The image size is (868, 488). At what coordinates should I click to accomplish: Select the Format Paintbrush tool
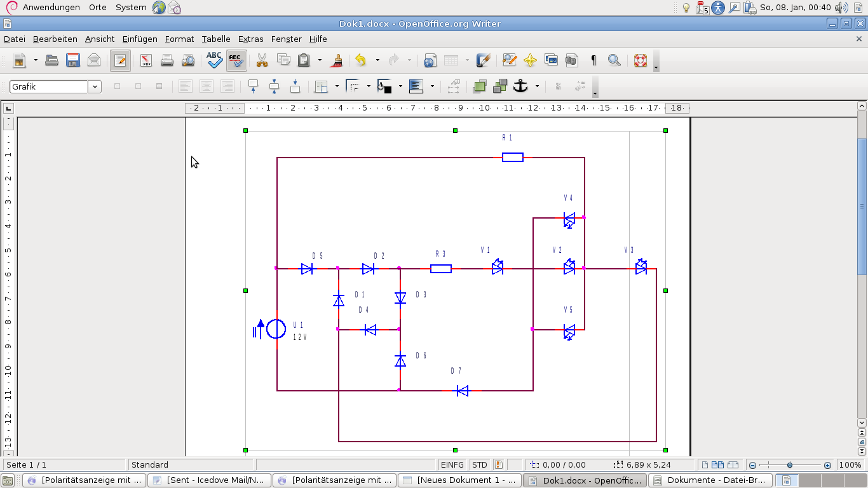[x=338, y=61]
